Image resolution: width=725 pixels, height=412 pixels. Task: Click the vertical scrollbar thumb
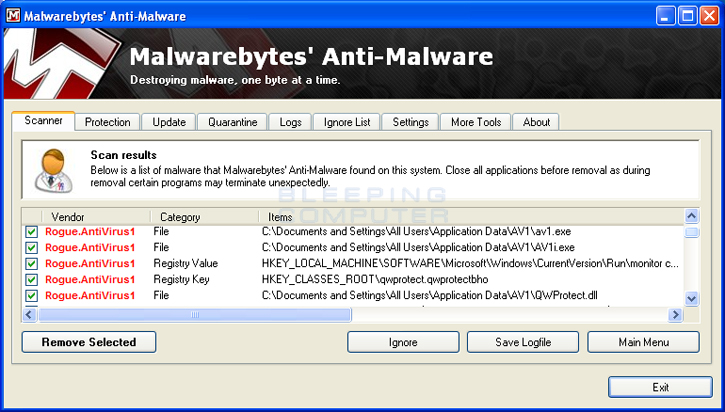[x=691, y=232]
